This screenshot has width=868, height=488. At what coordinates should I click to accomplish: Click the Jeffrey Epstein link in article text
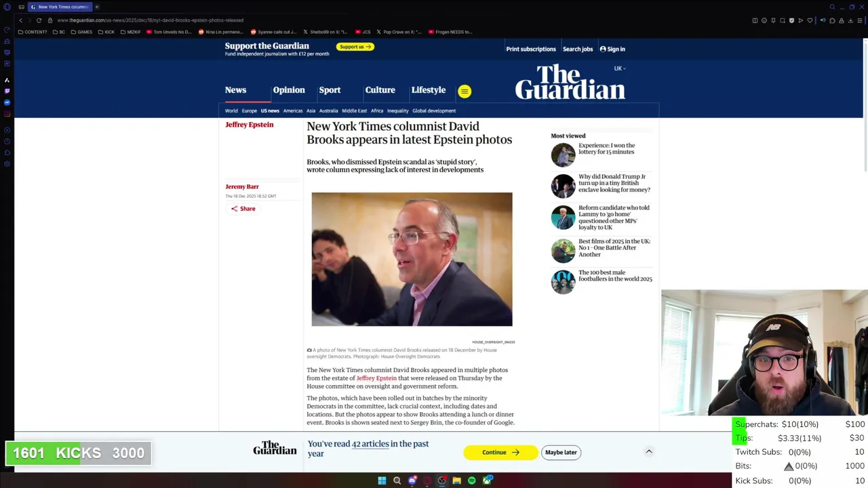point(376,378)
